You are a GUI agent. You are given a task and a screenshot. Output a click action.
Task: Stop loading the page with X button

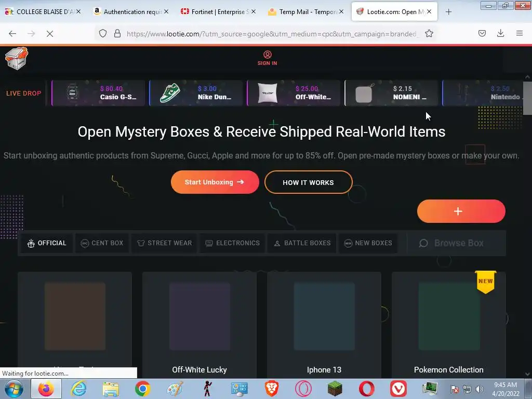click(x=49, y=34)
